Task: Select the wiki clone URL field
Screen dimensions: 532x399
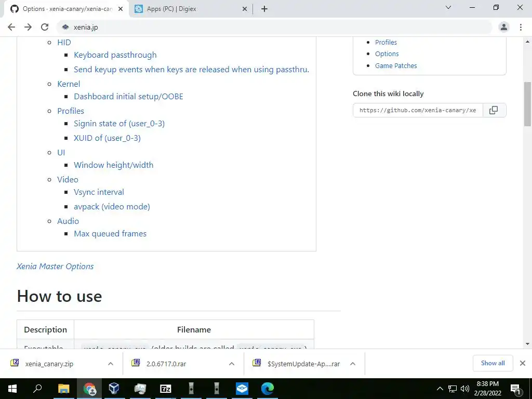Action: 418,110
